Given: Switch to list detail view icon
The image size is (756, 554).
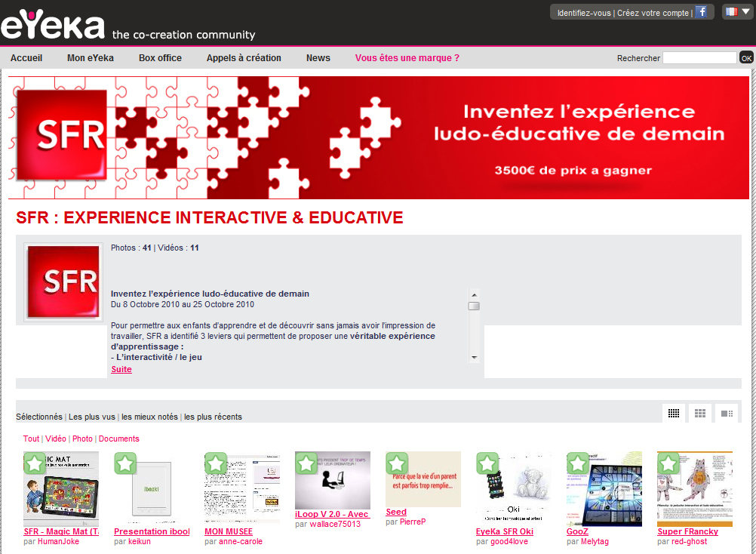Looking at the screenshot, I should tap(727, 413).
